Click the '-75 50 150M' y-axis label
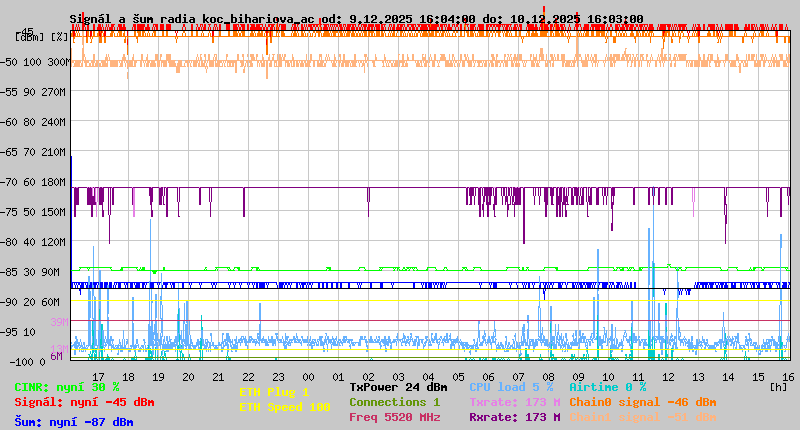The image size is (800, 430). [x=33, y=212]
